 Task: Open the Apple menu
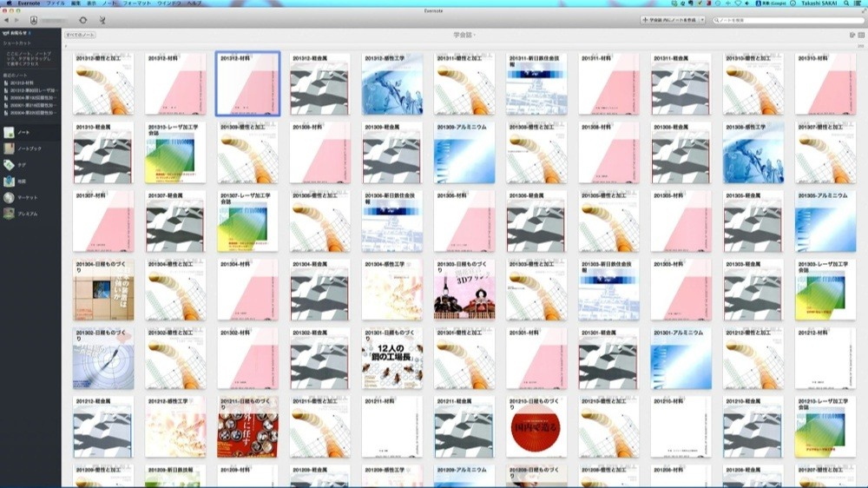coord(9,3)
